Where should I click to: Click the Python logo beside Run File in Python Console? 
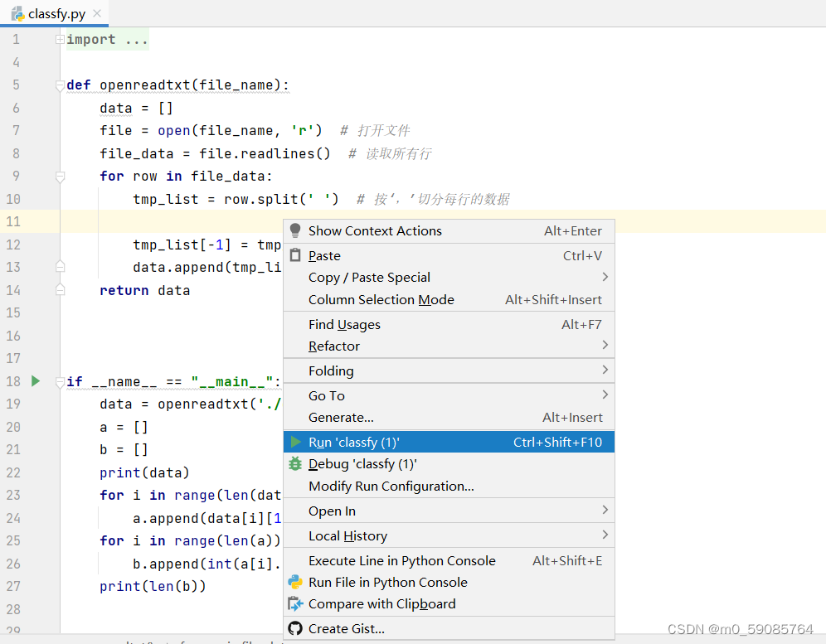pos(296,582)
